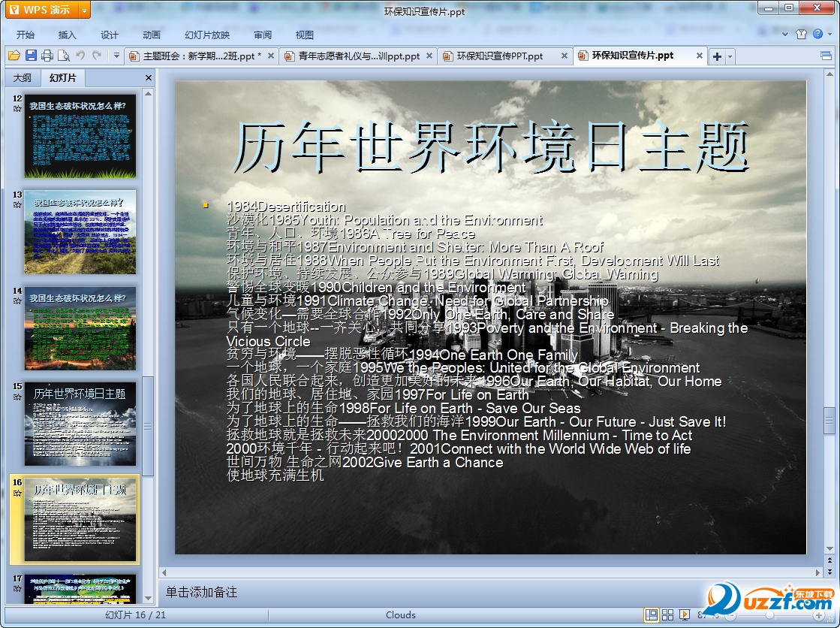Select slide 13 thumbnail
840x628 pixels.
pos(80,231)
